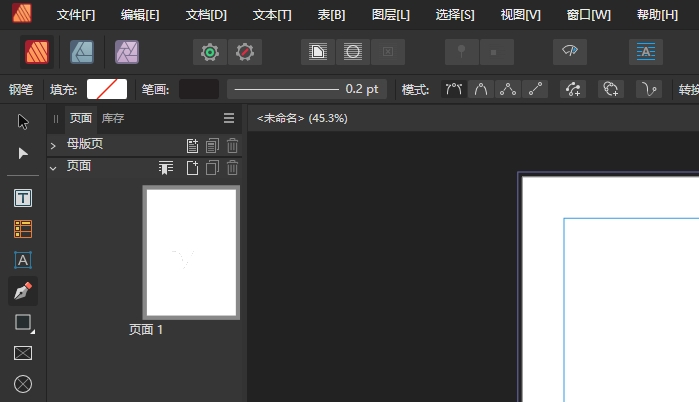Viewport: 699px width, 402px height.
Task: Open the 编辑[E] menu
Action: tap(140, 15)
